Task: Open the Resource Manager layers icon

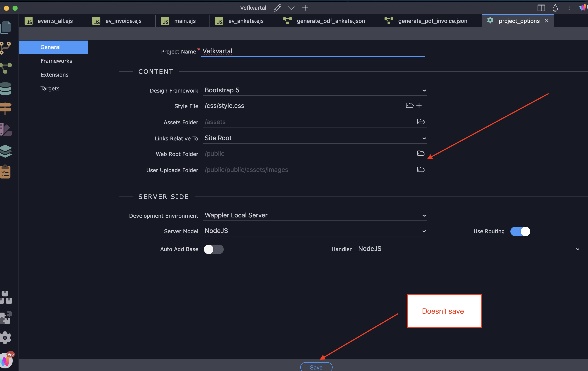Action: point(5,151)
